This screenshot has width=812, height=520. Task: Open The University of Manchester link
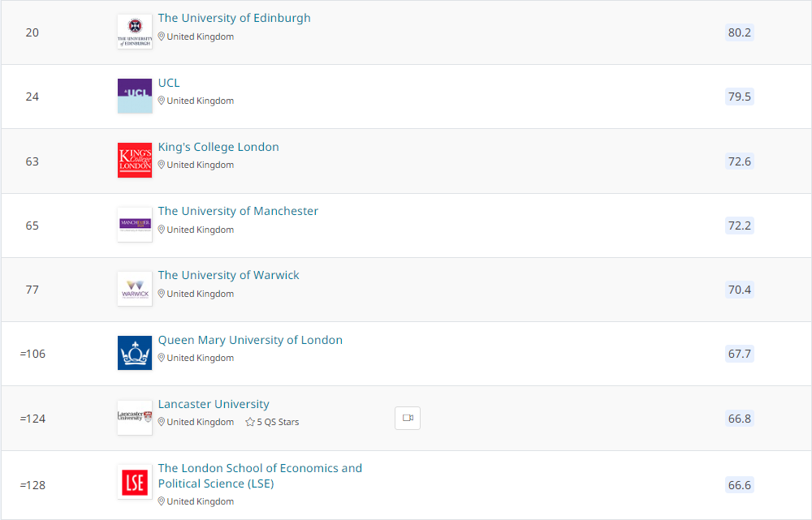point(238,211)
